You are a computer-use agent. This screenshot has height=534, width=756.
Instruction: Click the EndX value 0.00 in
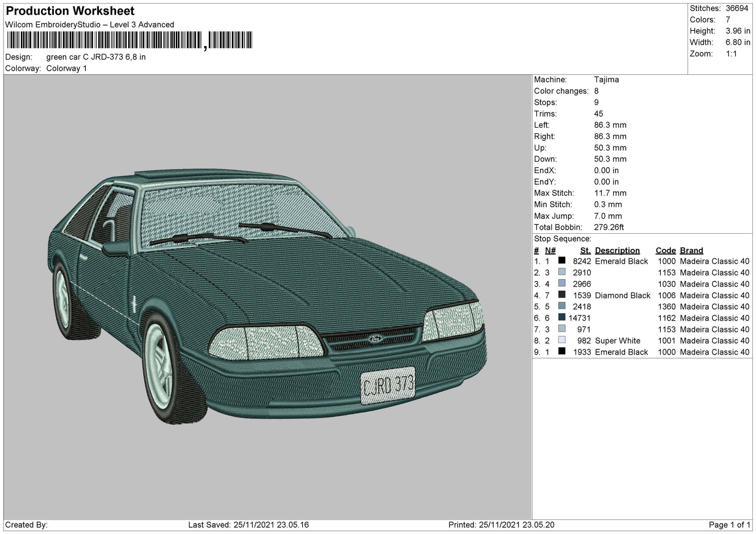[x=606, y=171]
